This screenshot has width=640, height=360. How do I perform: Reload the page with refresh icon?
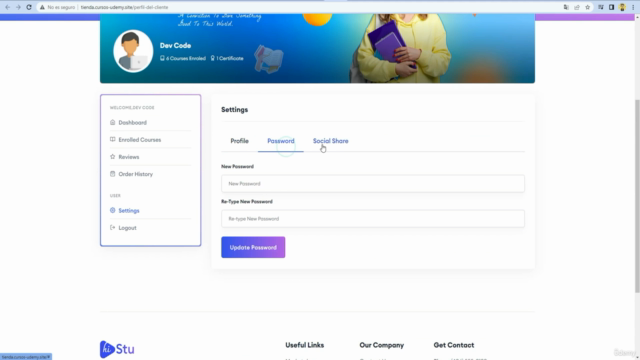coord(29,7)
